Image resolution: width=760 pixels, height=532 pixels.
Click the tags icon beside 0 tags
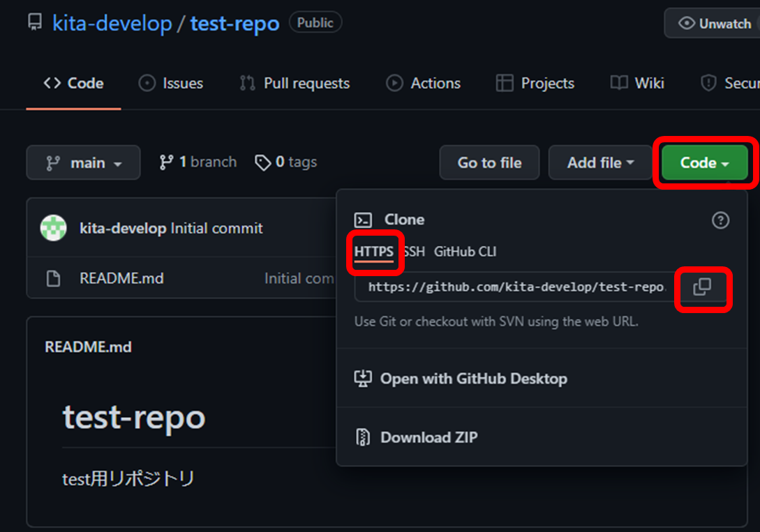[263, 162]
